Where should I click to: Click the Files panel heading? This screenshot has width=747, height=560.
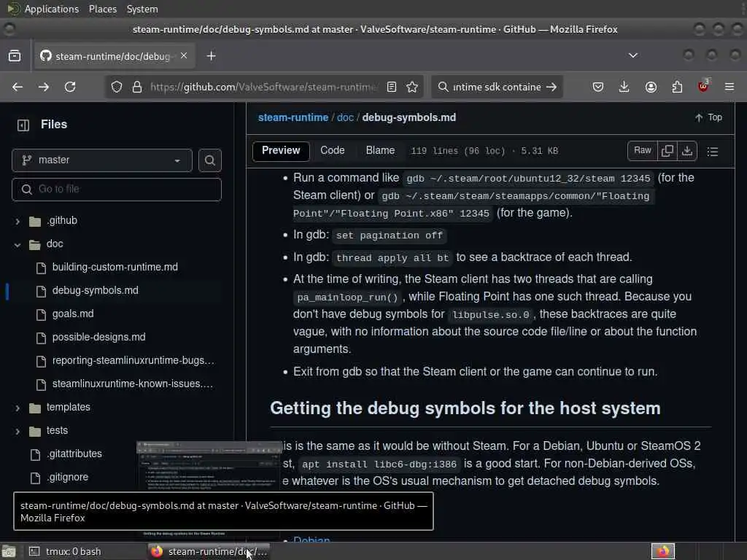point(54,124)
